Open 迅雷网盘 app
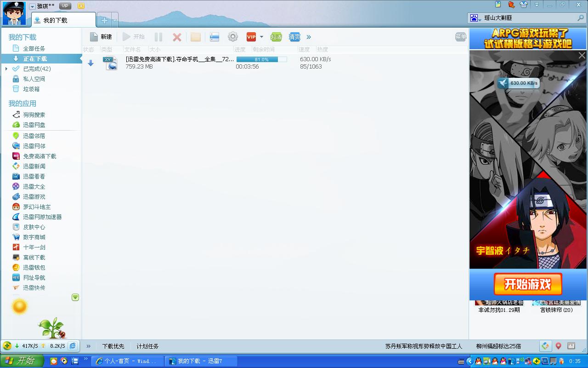The image size is (588, 368). click(34, 125)
